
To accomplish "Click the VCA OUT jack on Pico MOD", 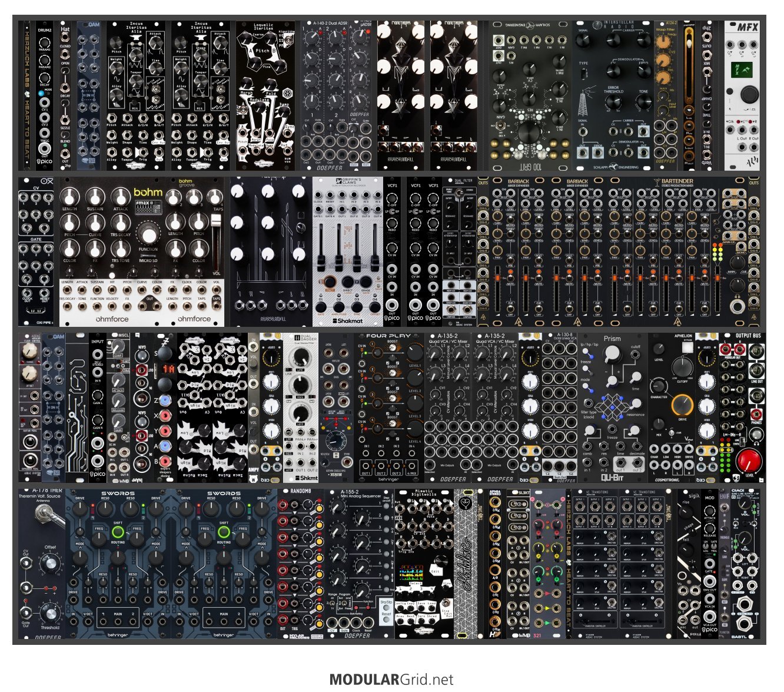I will tap(710, 616).
